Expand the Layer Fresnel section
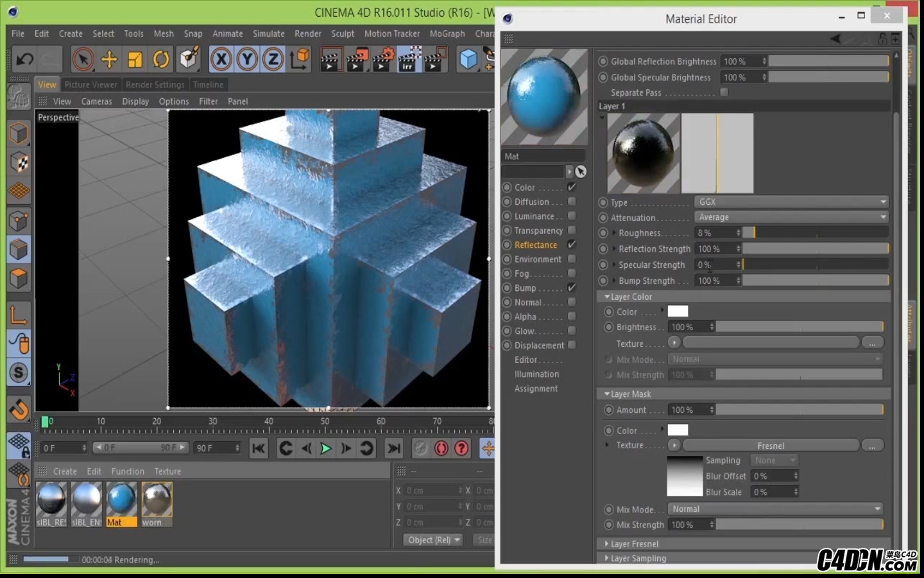 point(634,544)
